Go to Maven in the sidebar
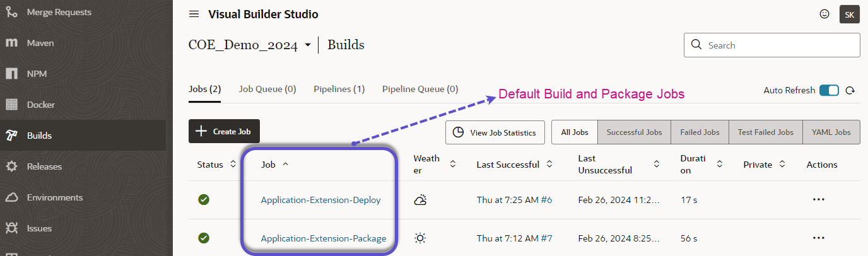Viewport: 868px width, 256px height. (x=40, y=43)
